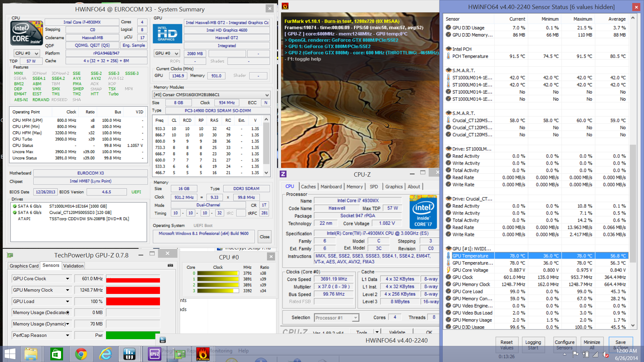Open Configure Sensors
Screen dimensions: 644x362
(x=565, y=345)
